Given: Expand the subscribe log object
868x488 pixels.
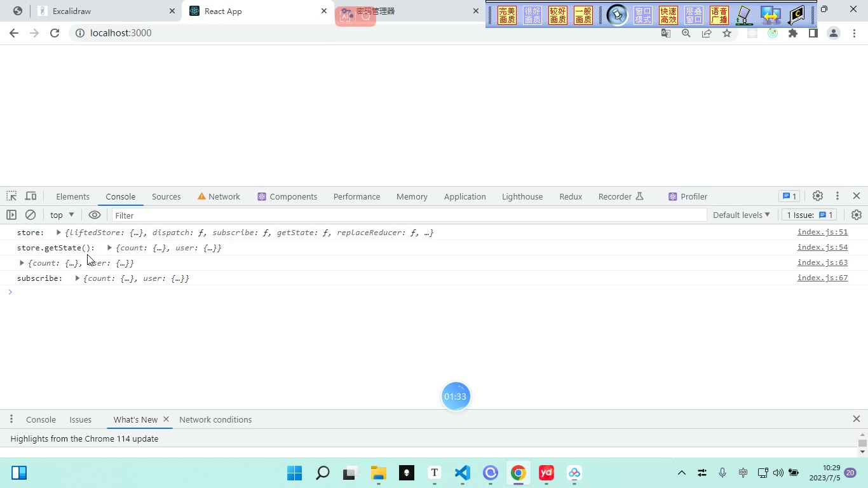Looking at the screenshot, I should pyautogui.click(x=77, y=278).
